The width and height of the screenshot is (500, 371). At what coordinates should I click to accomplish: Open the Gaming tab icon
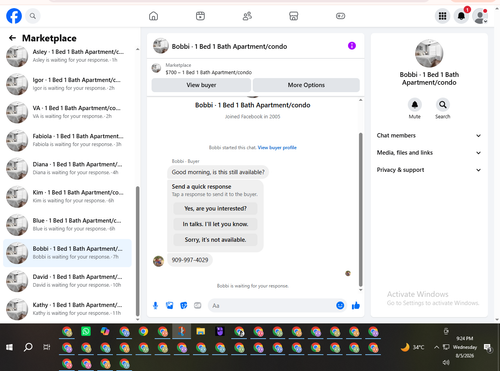(x=340, y=16)
